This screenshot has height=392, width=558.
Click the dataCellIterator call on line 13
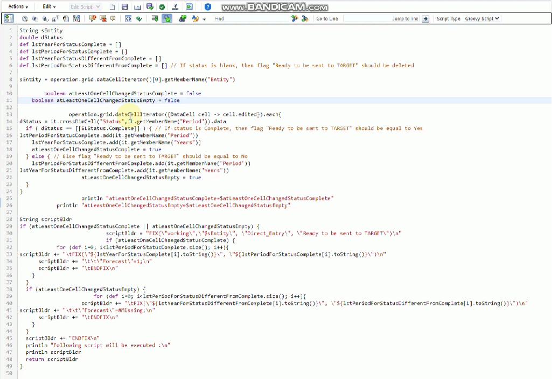[x=175, y=114]
